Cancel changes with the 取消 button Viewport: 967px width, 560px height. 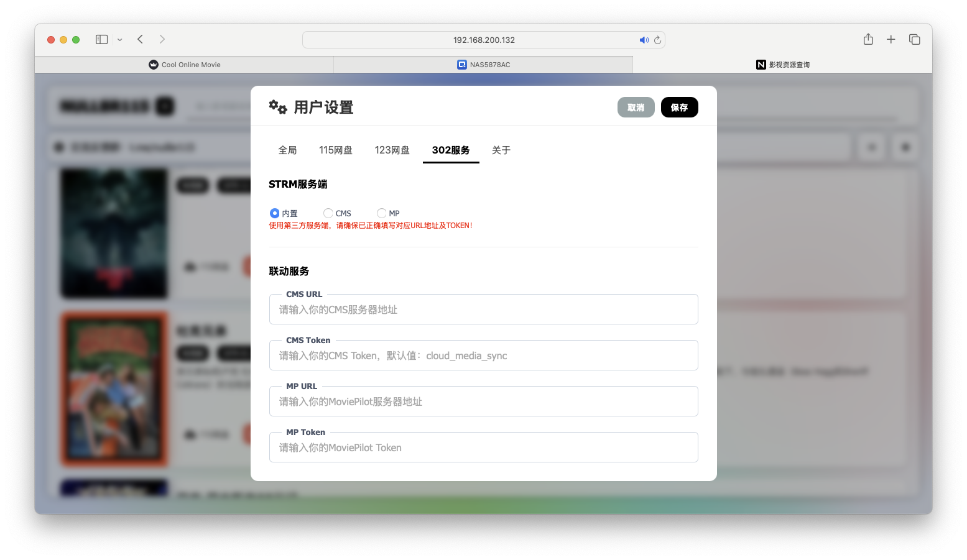coord(636,107)
